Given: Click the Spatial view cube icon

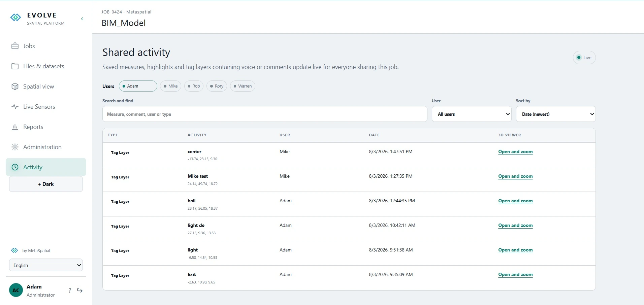Looking at the screenshot, I should coord(15,87).
